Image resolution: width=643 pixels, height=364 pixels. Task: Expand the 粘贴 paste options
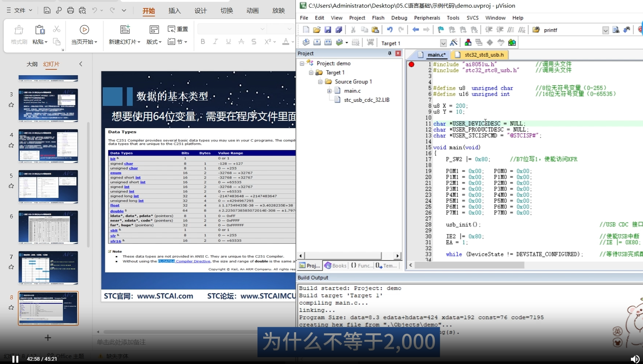(40, 42)
